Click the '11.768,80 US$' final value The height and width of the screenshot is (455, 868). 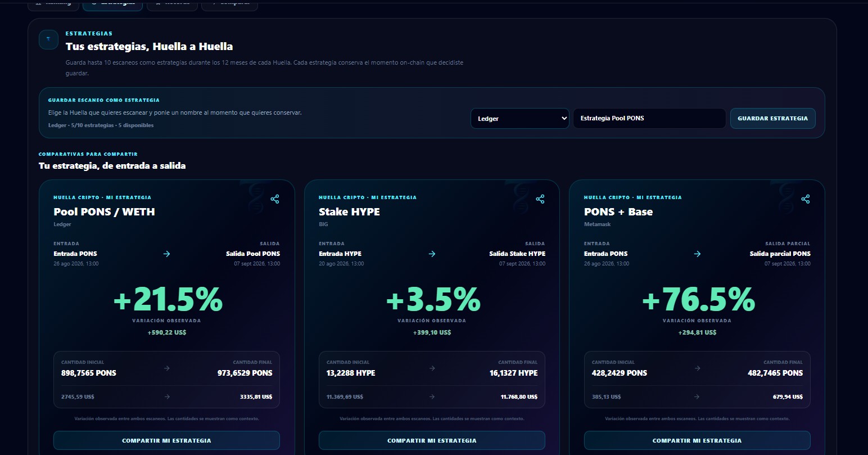point(519,397)
